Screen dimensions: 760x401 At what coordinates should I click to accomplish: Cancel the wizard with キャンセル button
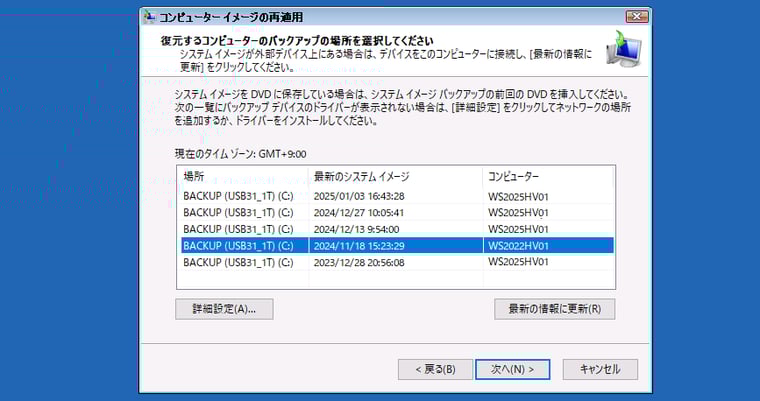coord(600,369)
